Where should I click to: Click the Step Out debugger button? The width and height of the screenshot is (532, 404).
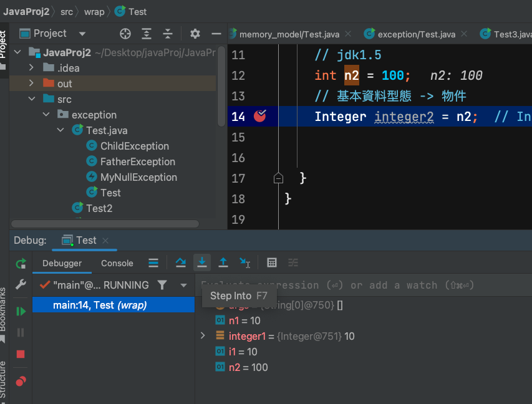tap(223, 262)
